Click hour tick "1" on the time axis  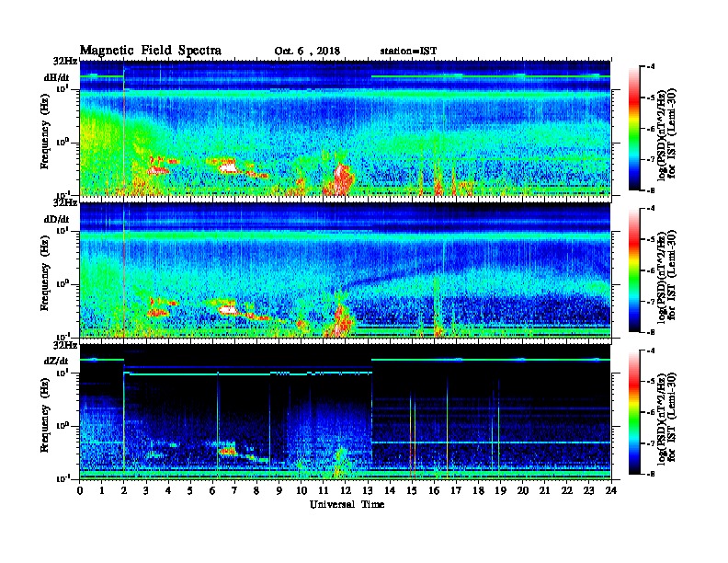(x=102, y=490)
